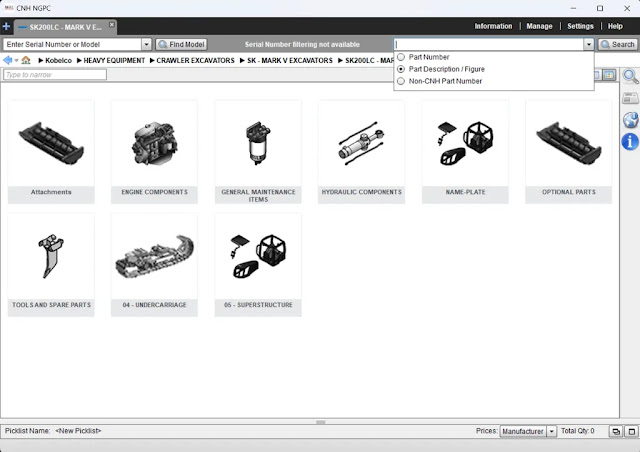Viewport: 640px width, 452px height.
Task: Open the card panel icon in sidebar
Action: (630, 98)
